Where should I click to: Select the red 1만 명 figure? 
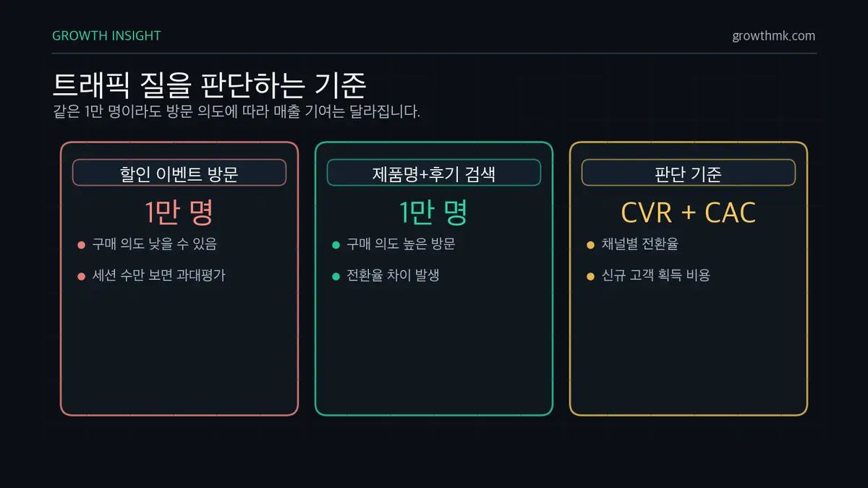click(179, 212)
